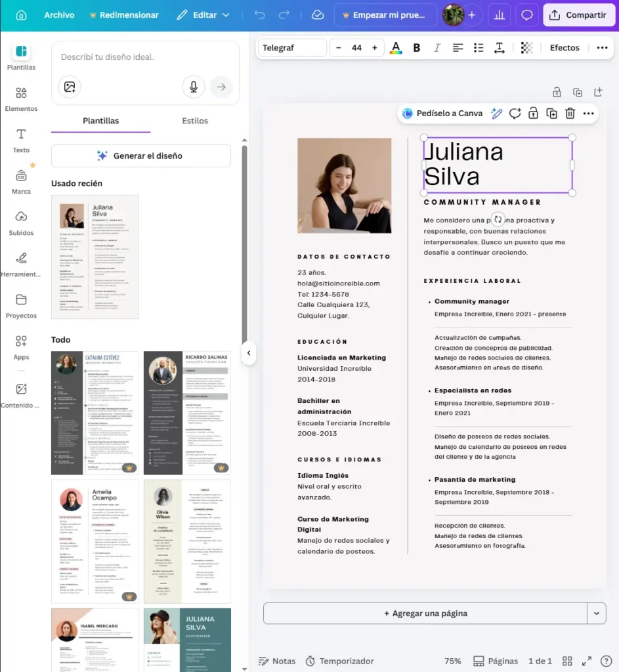This screenshot has height=672, width=619.
Task: Toggle bold formatting on text
Action: pyautogui.click(x=416, y=48)
